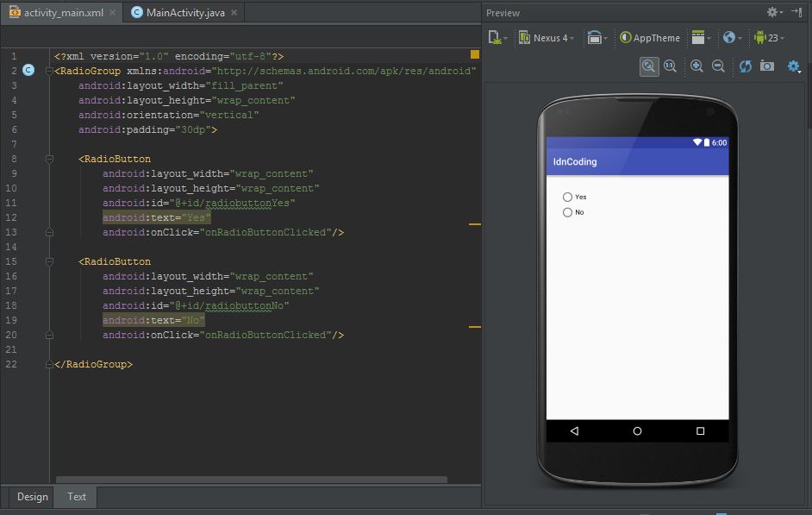
Task: Click the android:text="No" attribute on line 19
Action: tap(153, 320)
